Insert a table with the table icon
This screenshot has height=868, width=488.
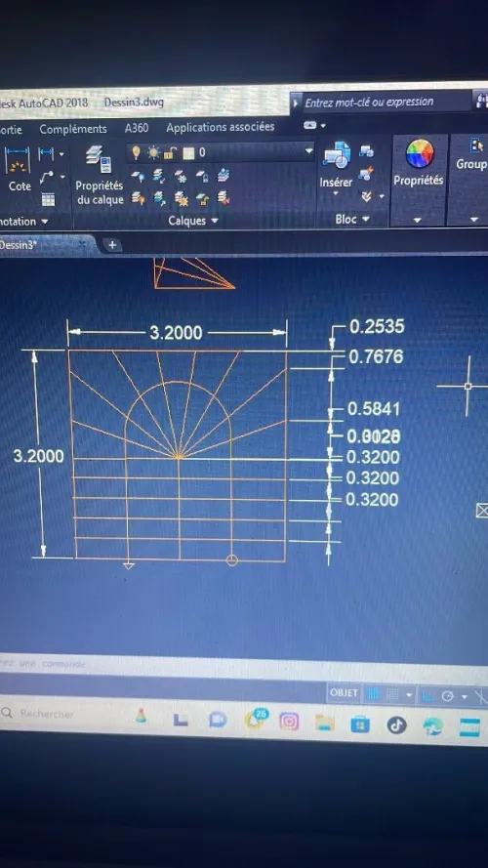point(48,199)
